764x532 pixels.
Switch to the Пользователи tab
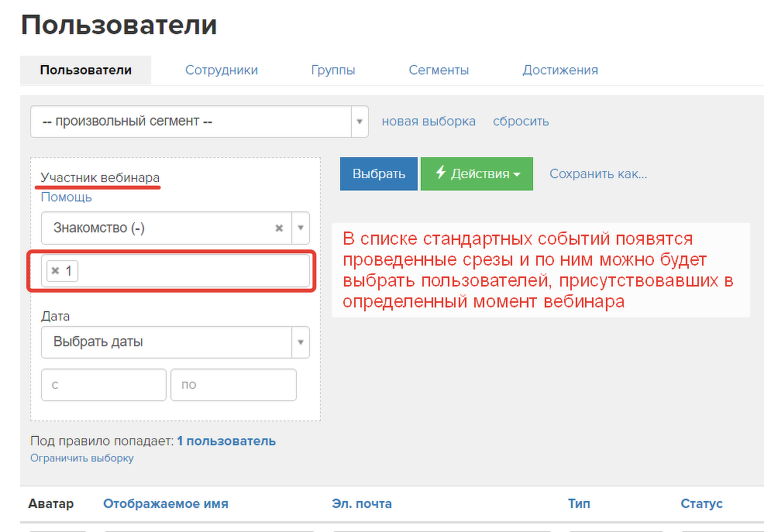(86, 70)
